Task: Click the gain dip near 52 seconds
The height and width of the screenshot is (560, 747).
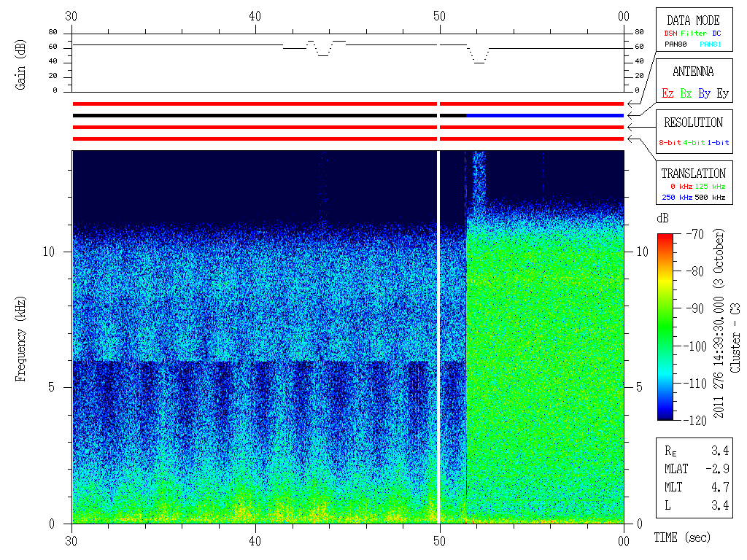Action: click(x=479, y=55)
